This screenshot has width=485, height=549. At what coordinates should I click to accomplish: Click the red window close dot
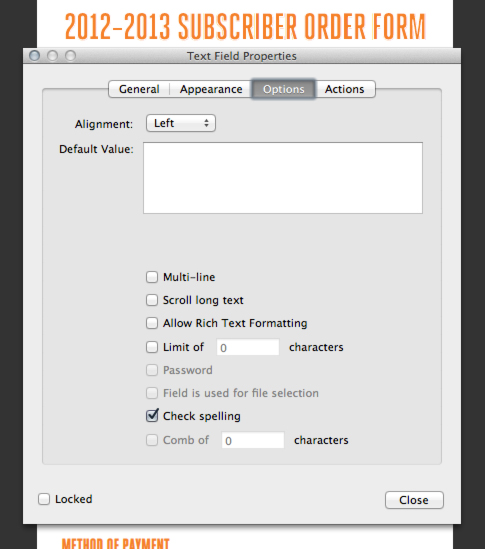(34, 55)
